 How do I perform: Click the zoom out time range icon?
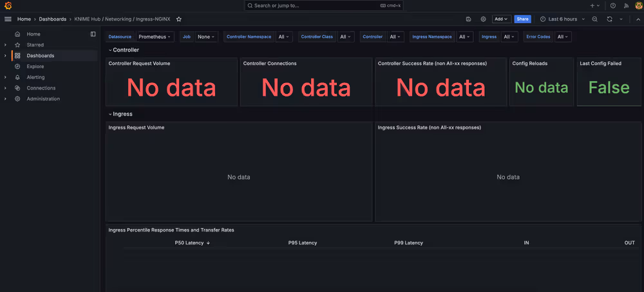pos(594,19)
